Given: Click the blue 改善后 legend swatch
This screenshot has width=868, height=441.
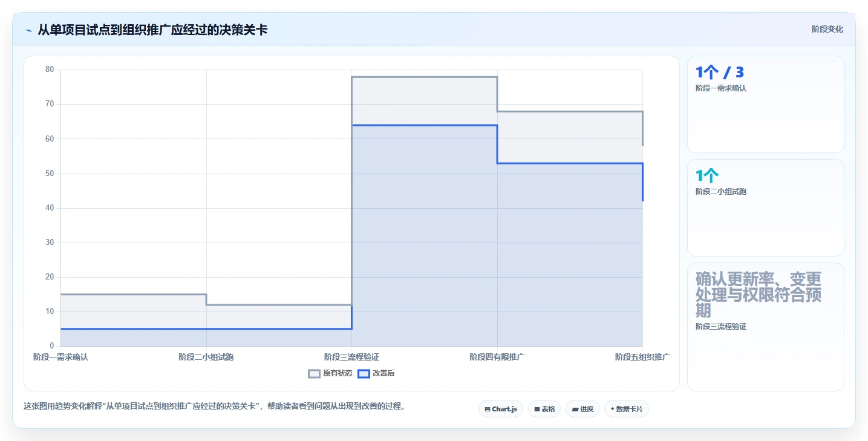Looking at the screenshot, I should point(364,373).
